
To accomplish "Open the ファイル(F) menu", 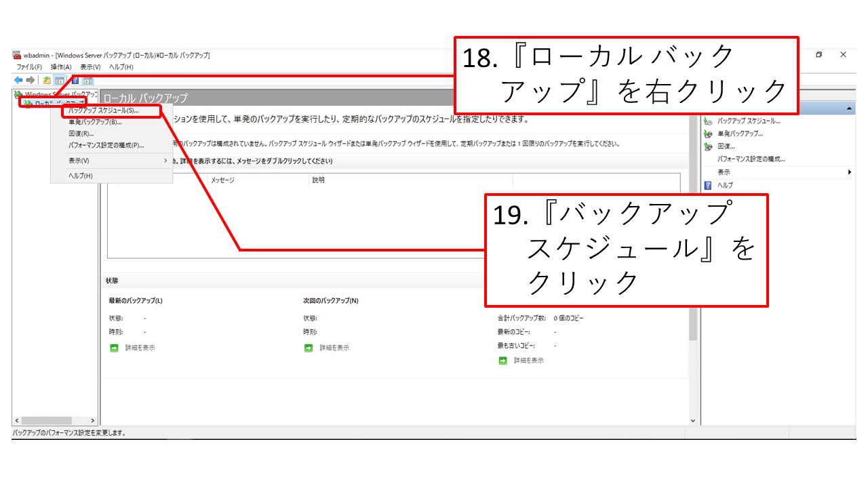I will (x=29, y=67).
